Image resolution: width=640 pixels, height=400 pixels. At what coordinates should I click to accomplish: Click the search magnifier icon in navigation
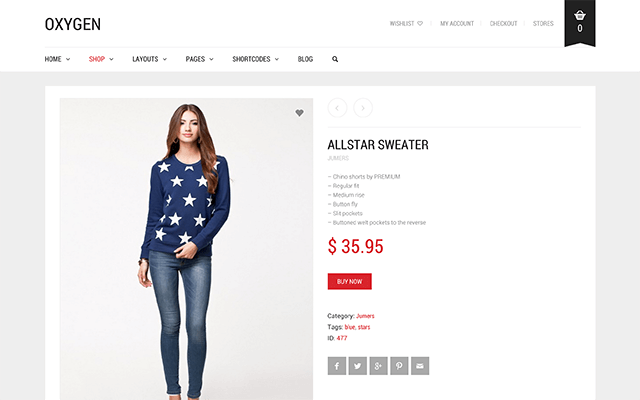pos(335,59)
